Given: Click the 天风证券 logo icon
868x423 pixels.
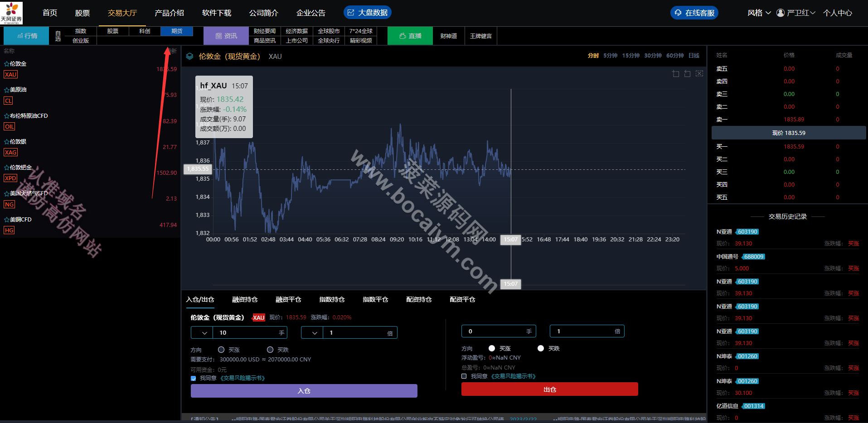Looking at the screenshot, I should point(11,13).
